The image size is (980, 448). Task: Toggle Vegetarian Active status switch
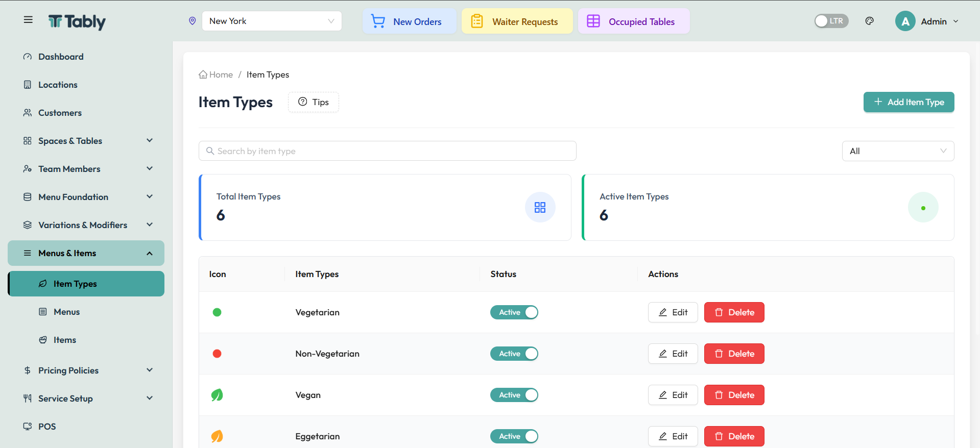coord(514,312)
